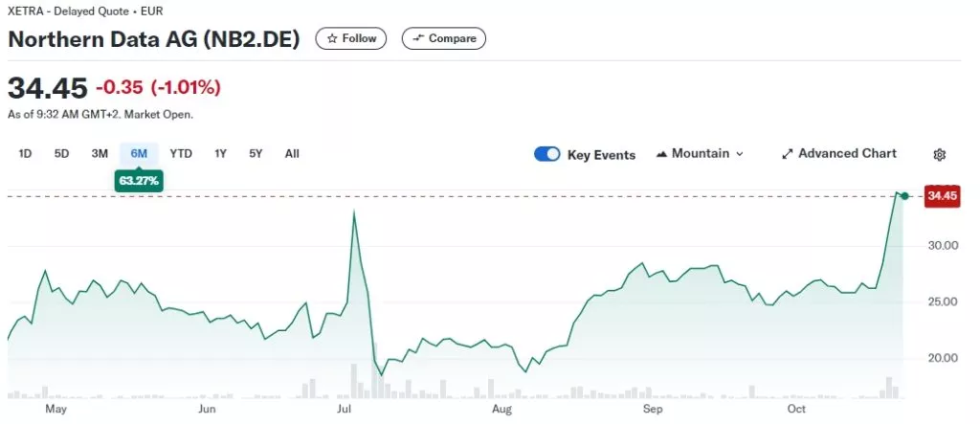Click the green current price dot
Image resolution: width=980 pixels, height=424 pixels.
tap(904, 196)
